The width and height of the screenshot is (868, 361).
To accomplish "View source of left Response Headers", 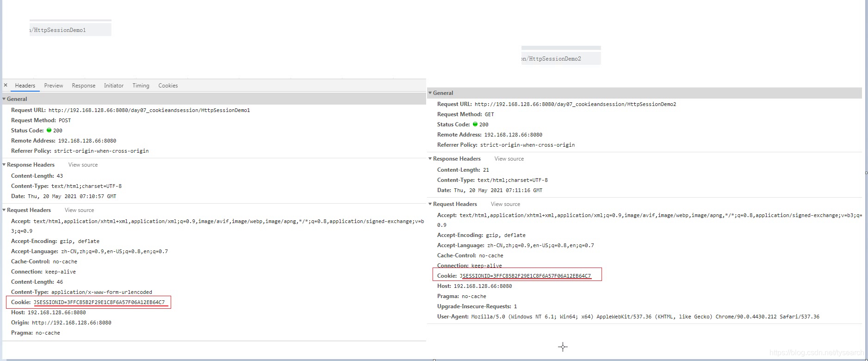I will pyautogui.click(x=83, y=165).
